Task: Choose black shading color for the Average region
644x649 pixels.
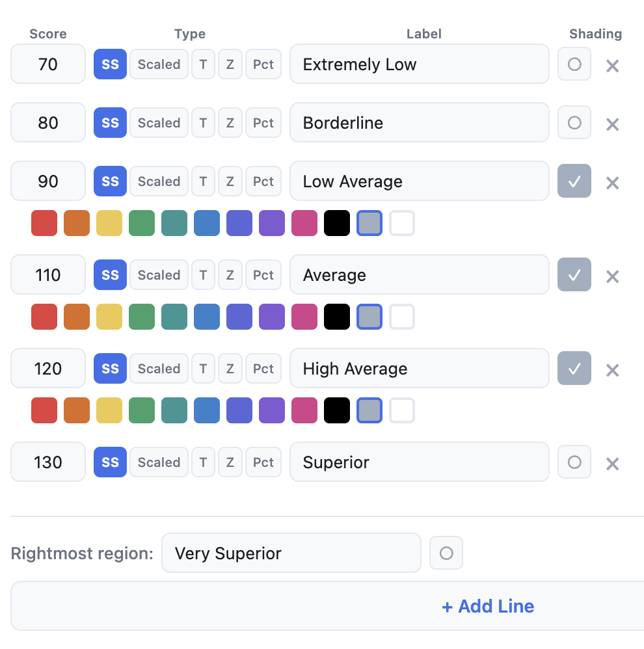Action: click(x=336, y=317)
